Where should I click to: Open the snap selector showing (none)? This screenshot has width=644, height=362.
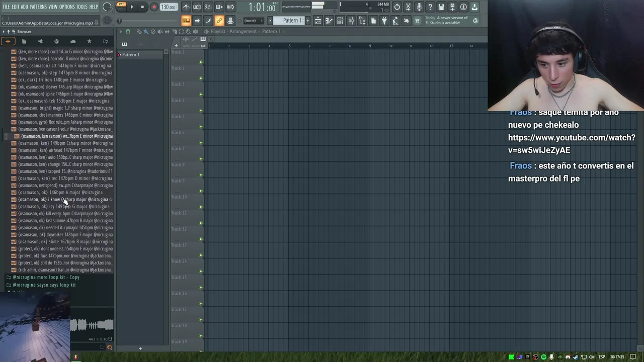pyautogui.click(x=254, y=21)
